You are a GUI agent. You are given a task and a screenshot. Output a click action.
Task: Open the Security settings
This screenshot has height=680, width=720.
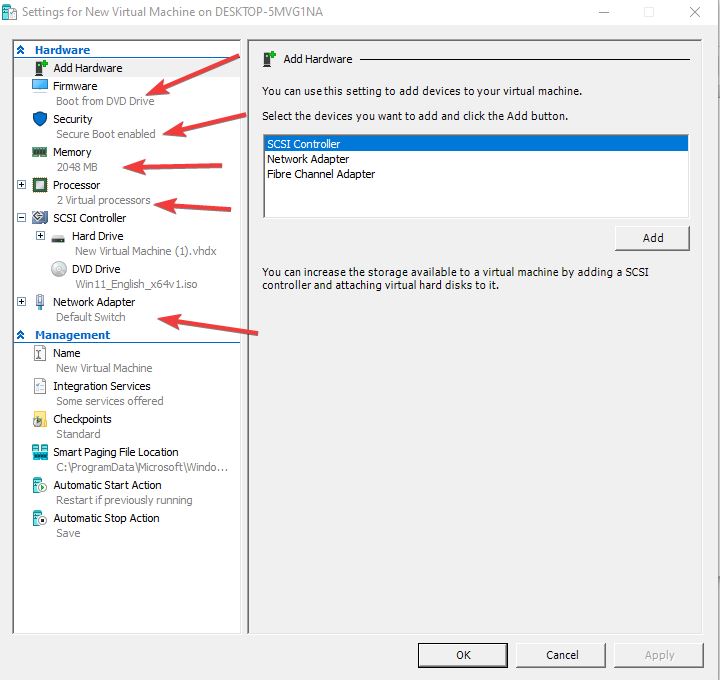pyautogui.click(x=73, y=119)
